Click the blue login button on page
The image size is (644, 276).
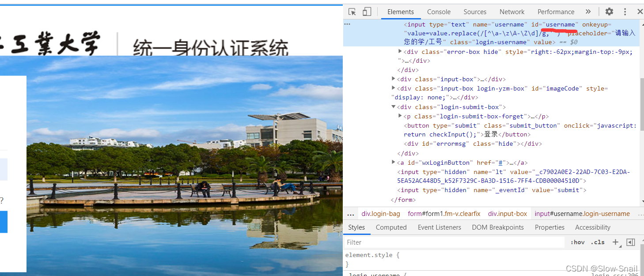point(4,222)
